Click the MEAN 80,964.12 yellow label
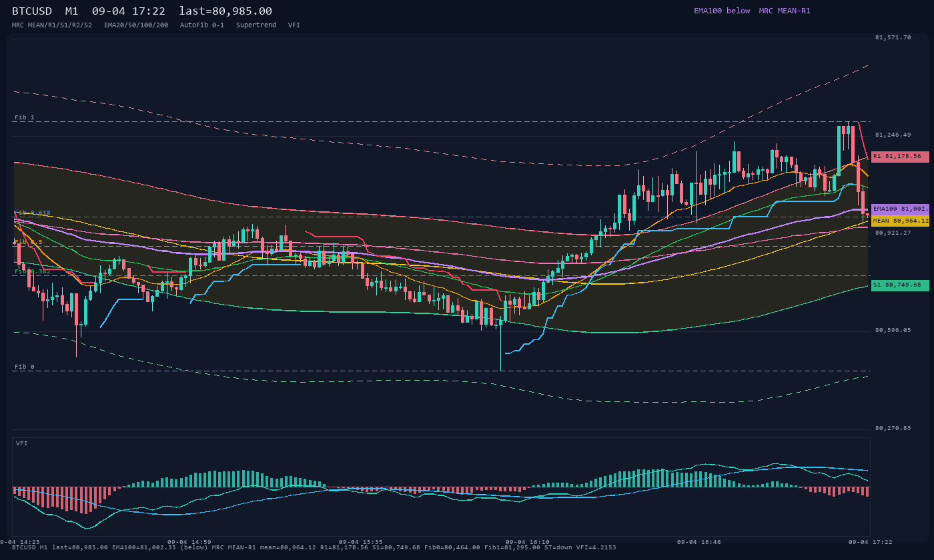Viewport: 934px width, 560px height. (900, 221)
